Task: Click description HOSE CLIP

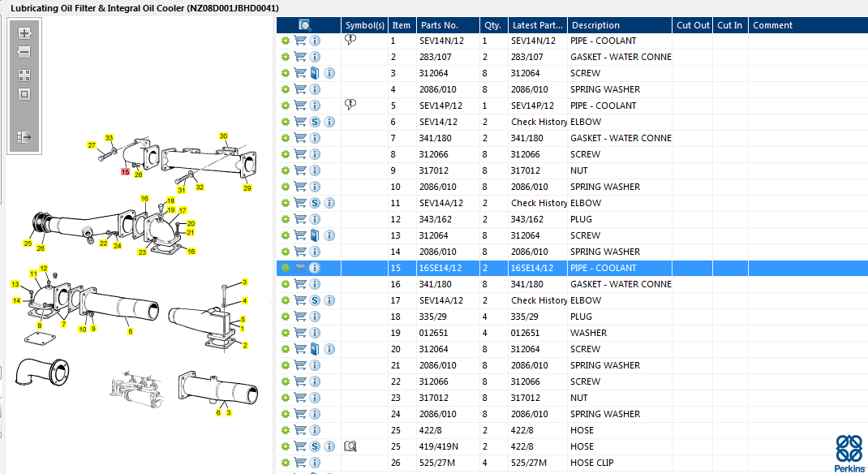Action: [591, 463]
